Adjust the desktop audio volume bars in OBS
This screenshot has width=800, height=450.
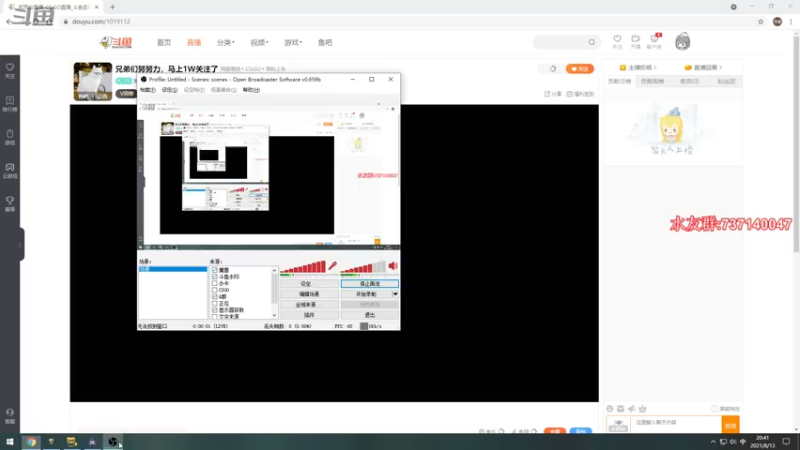pos(363,267)
